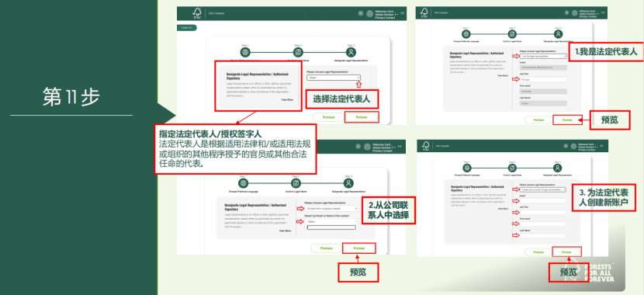The height and width of the screenshot is (295, 644).
Task: Open apps grid icon in top-left screenshot header
Action: click(x=361, y=13)
